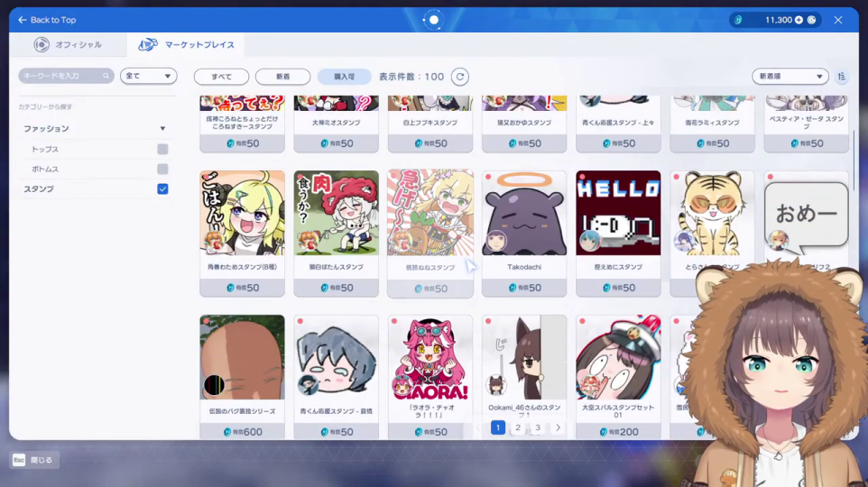Image resolution: width=868 pixels, height=487 pixels.
Task: Select the すべて filter pill
Action: click(221, 77)
